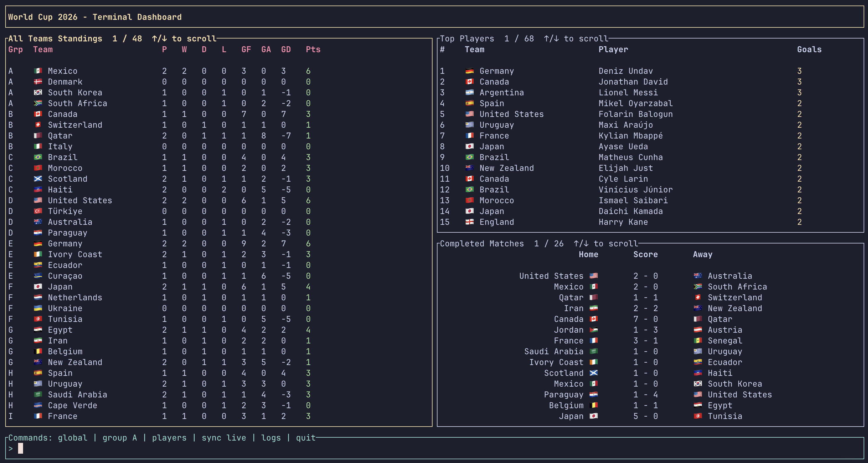Viewport: 868px width, 463px height.
Task: Click the Scotland flag in the standings
Action: pos(38,178)
